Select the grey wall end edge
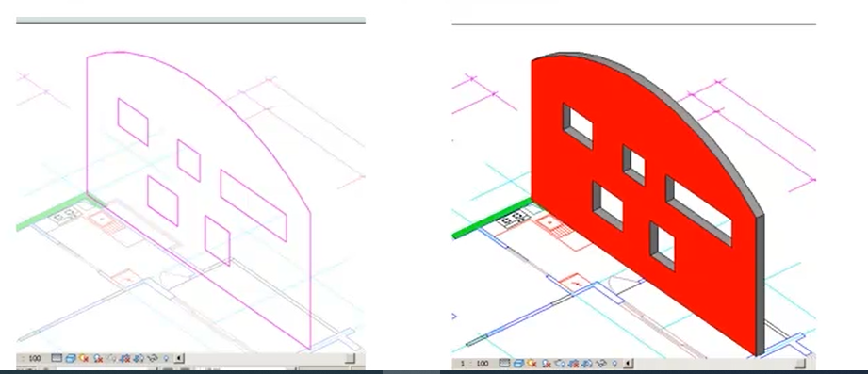The height and width of the screenshot is (374, 868). click(760, 285)
